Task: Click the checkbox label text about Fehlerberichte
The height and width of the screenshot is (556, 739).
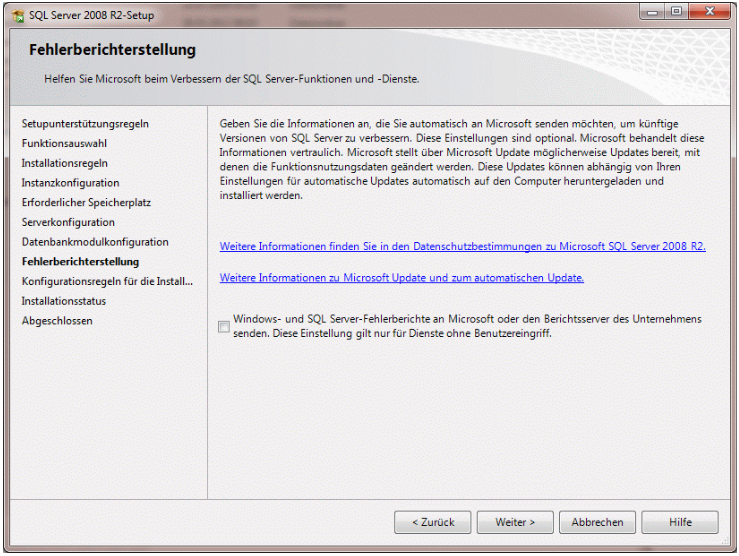Action: click(x=467, y=326)
